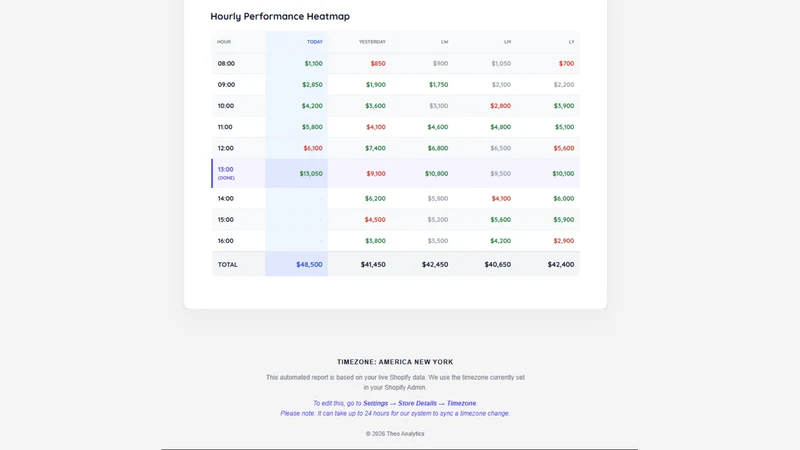
Task: Click the TIMEZONE: AMERICA NEW YORK heading
Action: point(395,362)
